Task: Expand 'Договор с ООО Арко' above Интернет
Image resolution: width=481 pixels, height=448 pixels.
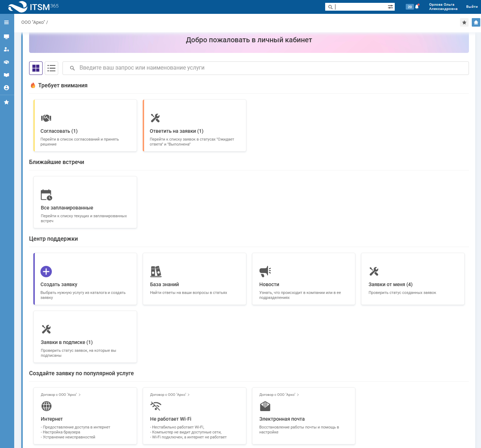Action: 61,395
